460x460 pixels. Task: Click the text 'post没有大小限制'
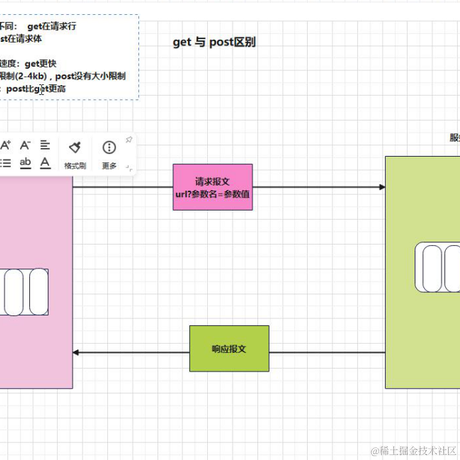pos(90,76)
